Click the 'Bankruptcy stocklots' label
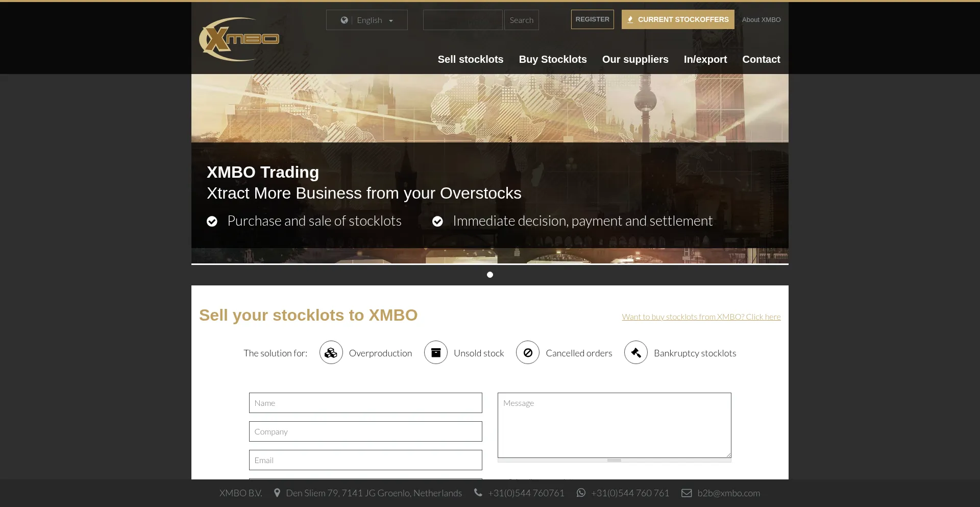This screenshot has width=980, height=507. pyautogui.click(x=695, y=353)
